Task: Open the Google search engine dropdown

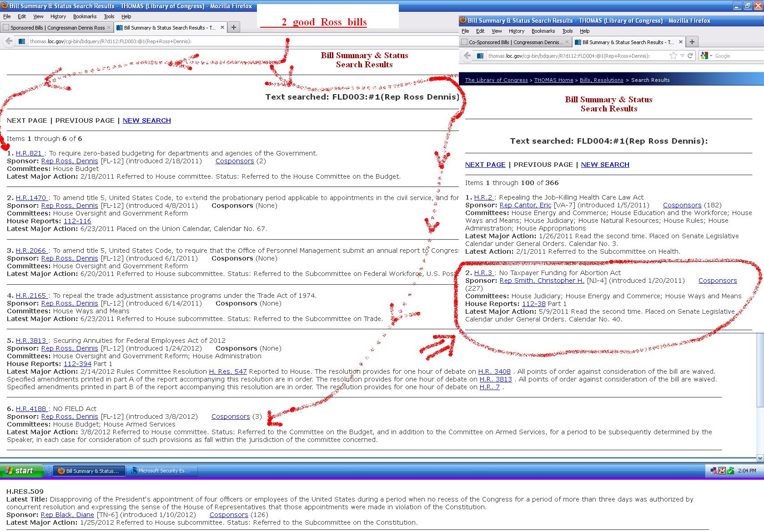Action: tap(706, 56)
